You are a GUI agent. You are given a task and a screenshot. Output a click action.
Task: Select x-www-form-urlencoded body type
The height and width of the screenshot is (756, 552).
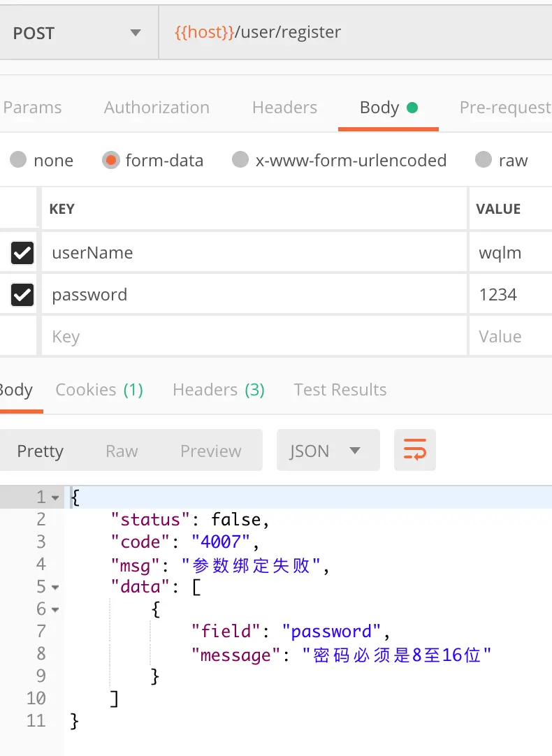[240, 160]
